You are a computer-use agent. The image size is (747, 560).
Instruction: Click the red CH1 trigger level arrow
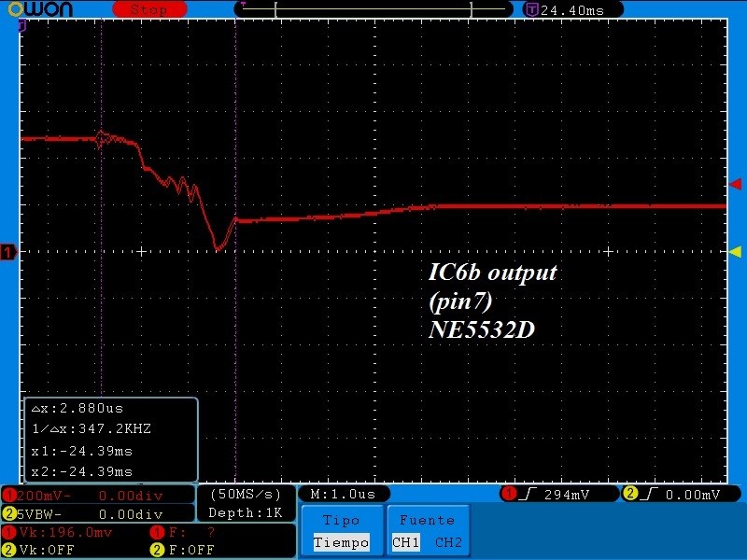[736, 184]
